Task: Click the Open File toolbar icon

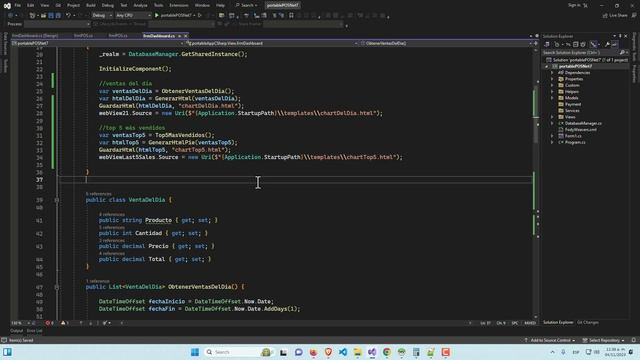Action: click(x=43, y=16)
